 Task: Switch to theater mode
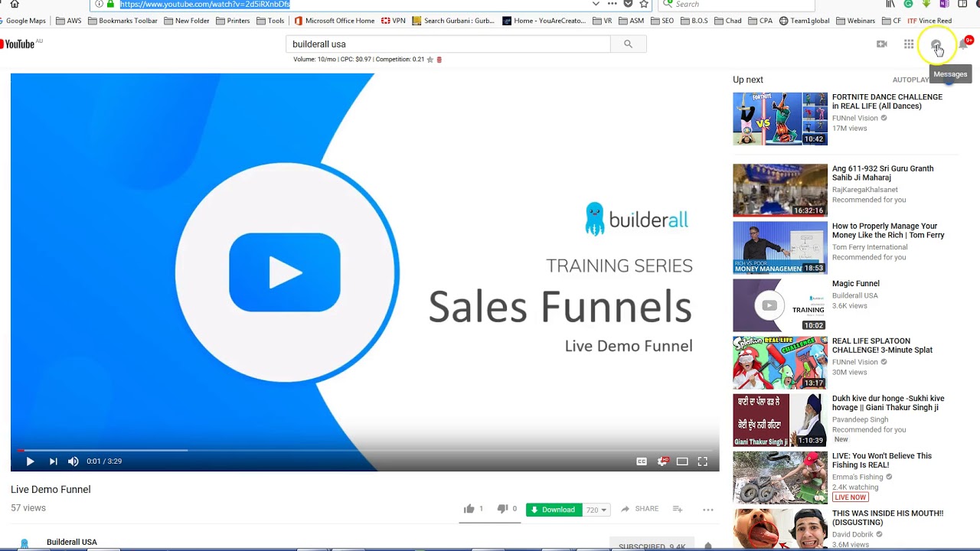682,461
